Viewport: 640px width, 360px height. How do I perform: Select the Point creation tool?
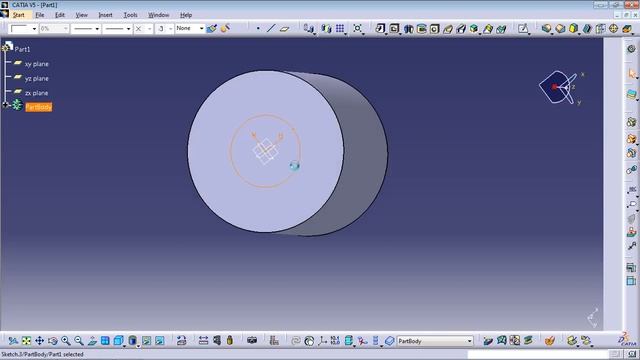pos(258,29)
